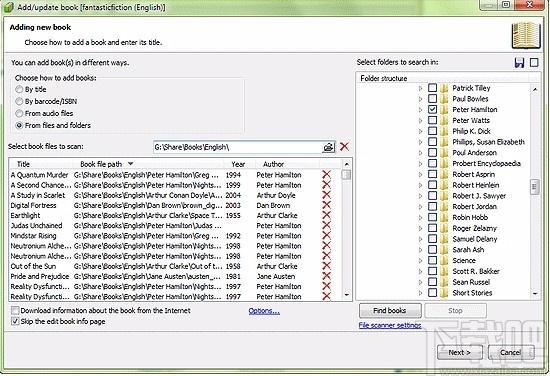
Task: Enable Download information about the book checkbox
Action: coord(15,310)
